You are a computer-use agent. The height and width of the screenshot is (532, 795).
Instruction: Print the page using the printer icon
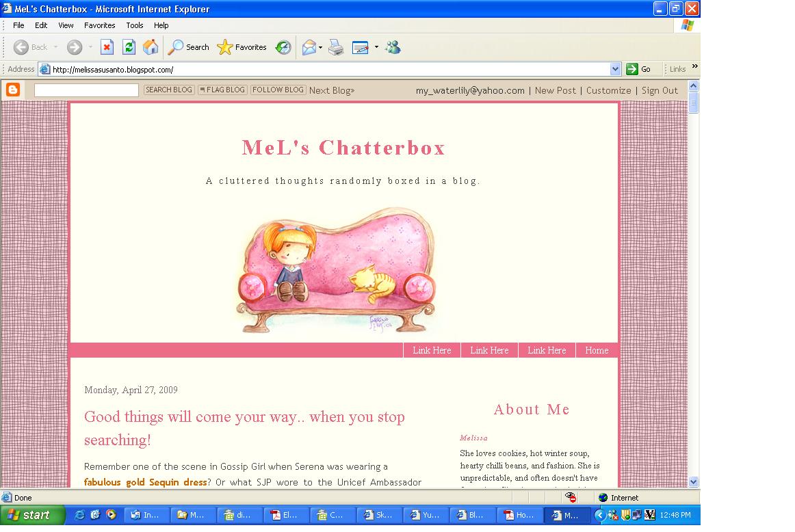tap(336, 47)
